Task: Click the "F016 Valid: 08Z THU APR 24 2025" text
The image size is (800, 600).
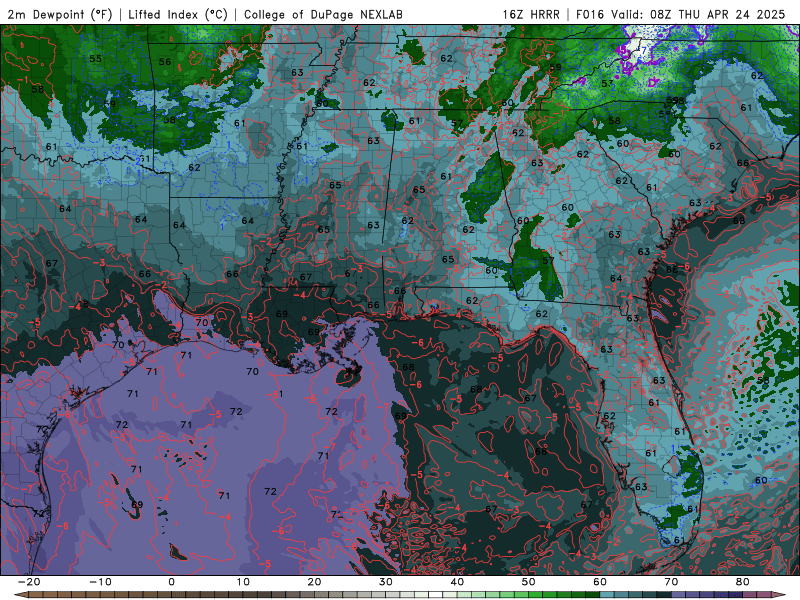Action: [x=680, y=15]
